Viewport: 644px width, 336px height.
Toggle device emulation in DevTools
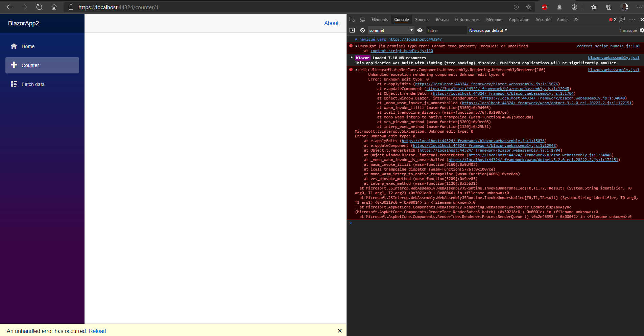click(362, 20)
